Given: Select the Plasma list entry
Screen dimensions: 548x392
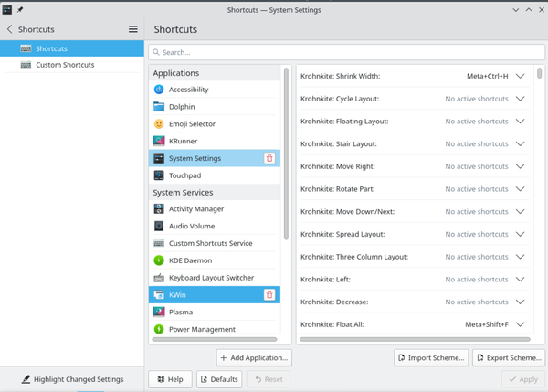Looking at the screenshot, I should click(215, 312).
